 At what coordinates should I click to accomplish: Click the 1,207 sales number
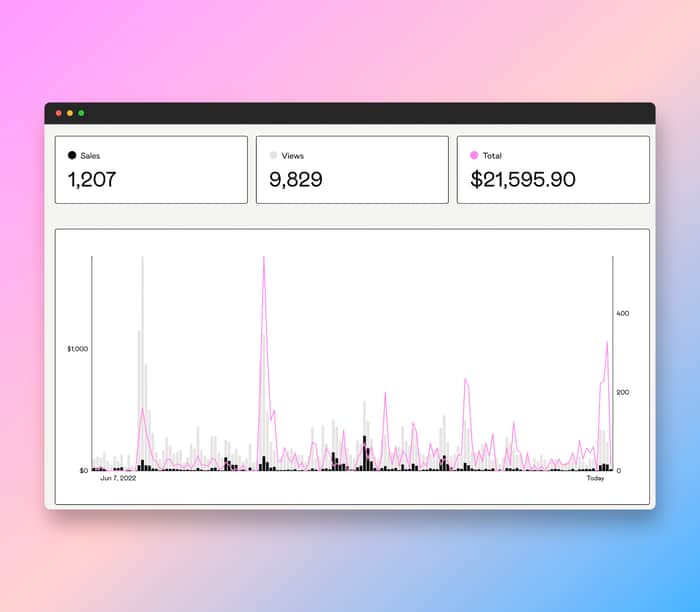[92, 179]
